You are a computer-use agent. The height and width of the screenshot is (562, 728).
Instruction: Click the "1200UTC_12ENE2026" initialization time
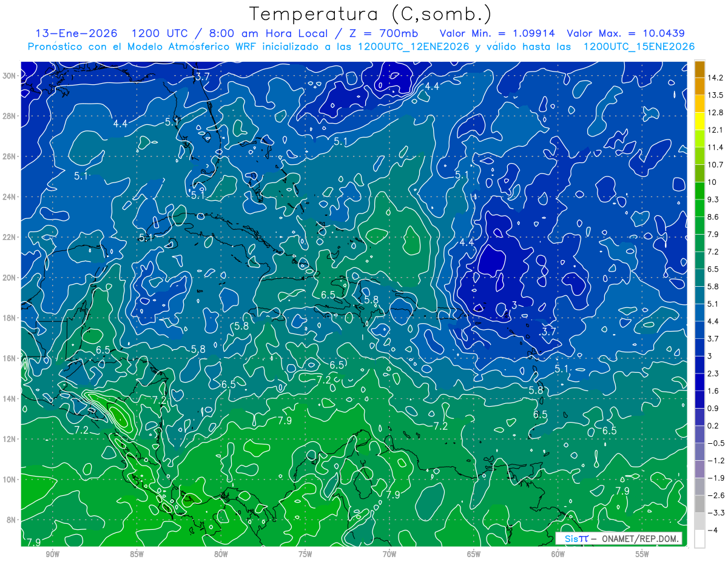414,47
